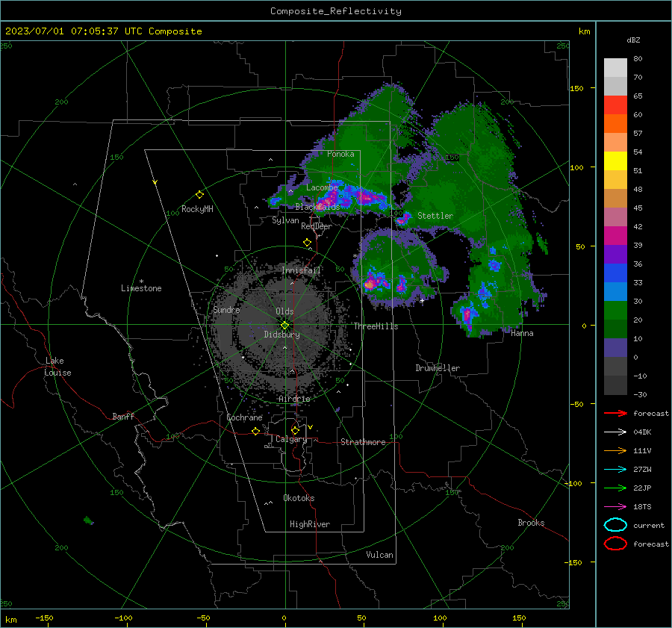
Task: Click the Limestone label
Action: coord(141,288)
